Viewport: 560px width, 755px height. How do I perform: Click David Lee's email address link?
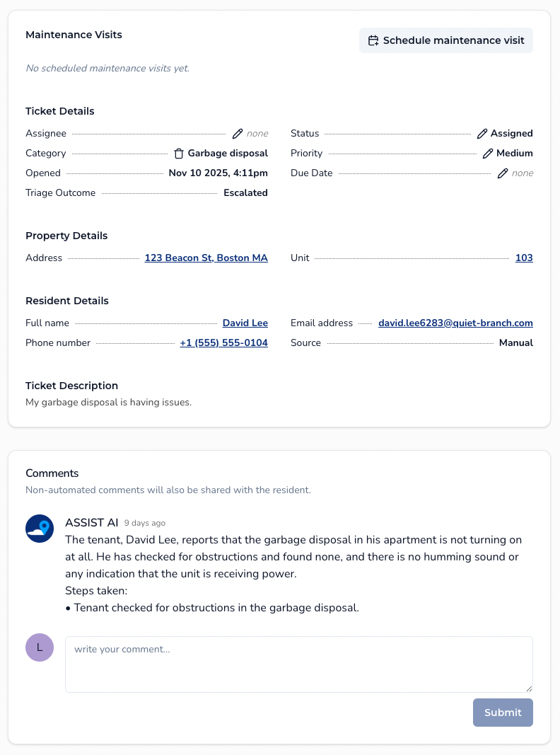455,323
